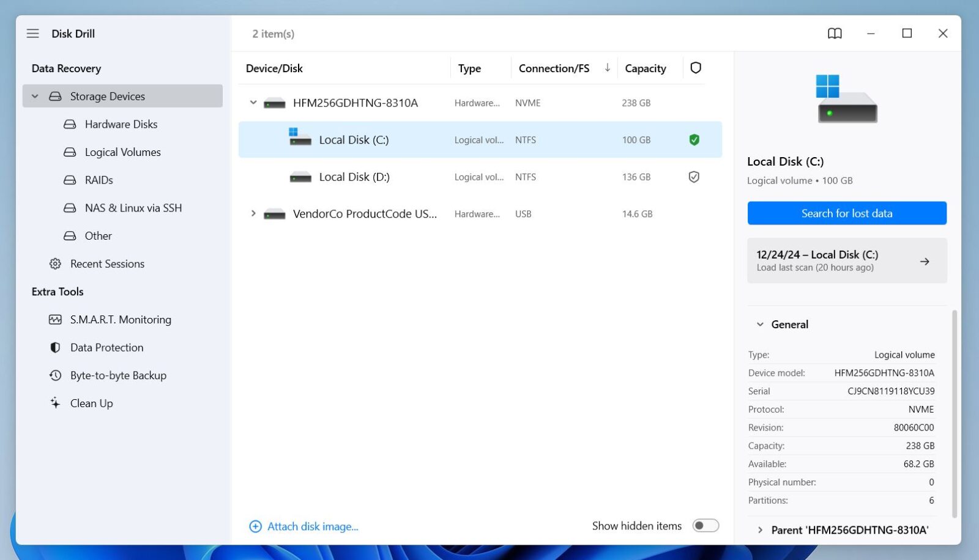Uncheck the green checkmark on Local Disk (C:)
Screen dimensions: 979x560
click(694, 139)
